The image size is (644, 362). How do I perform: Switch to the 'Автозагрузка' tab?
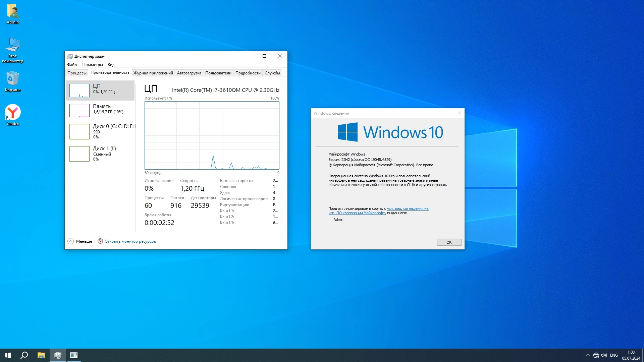(189, 73)
